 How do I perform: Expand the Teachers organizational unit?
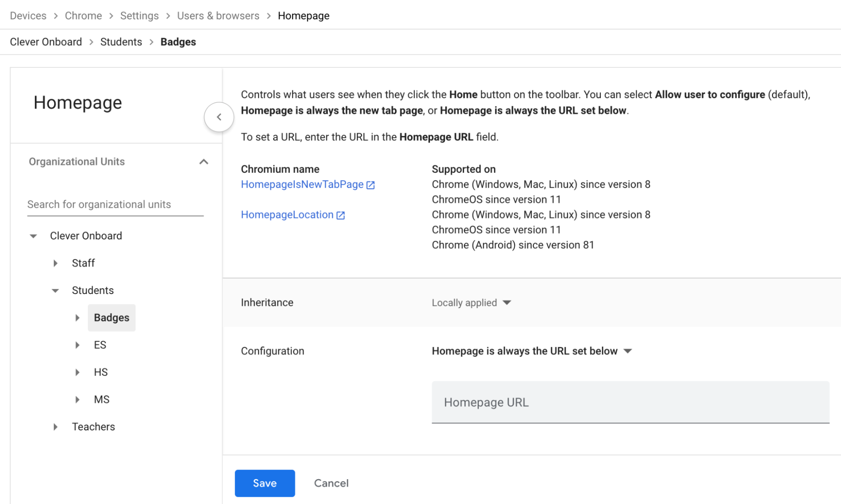[x=56, y=427]
